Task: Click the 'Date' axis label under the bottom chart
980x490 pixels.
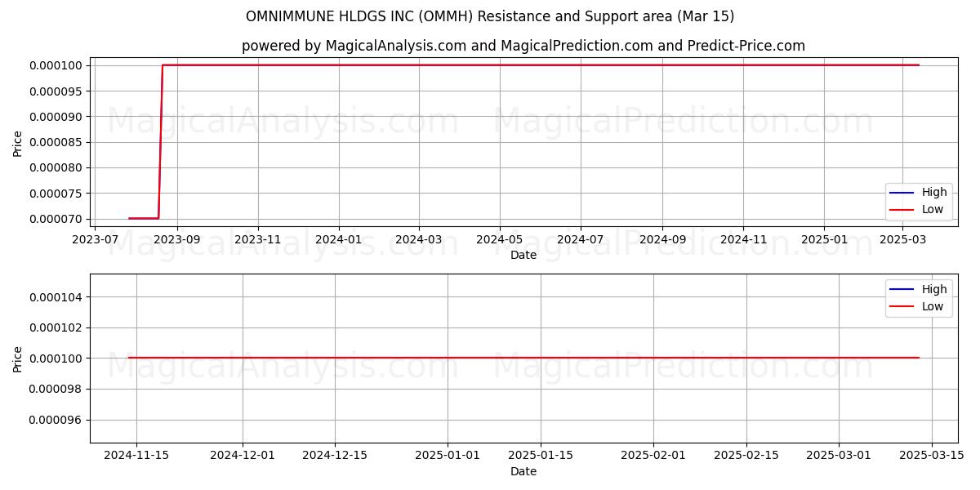Action: coord(523,471)
